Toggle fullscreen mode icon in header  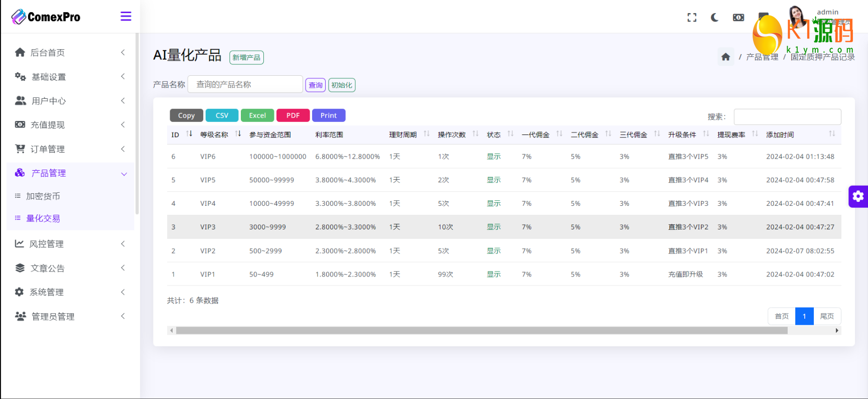(692, 18)
